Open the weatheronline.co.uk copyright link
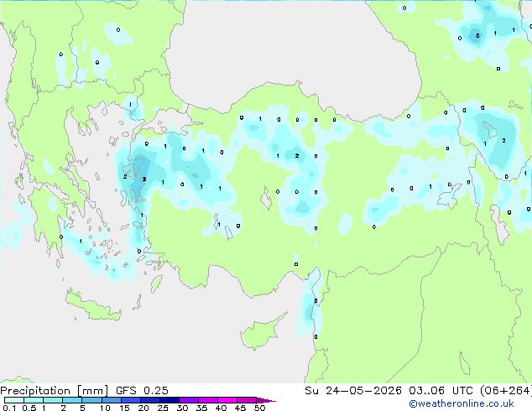 (461, 403)
